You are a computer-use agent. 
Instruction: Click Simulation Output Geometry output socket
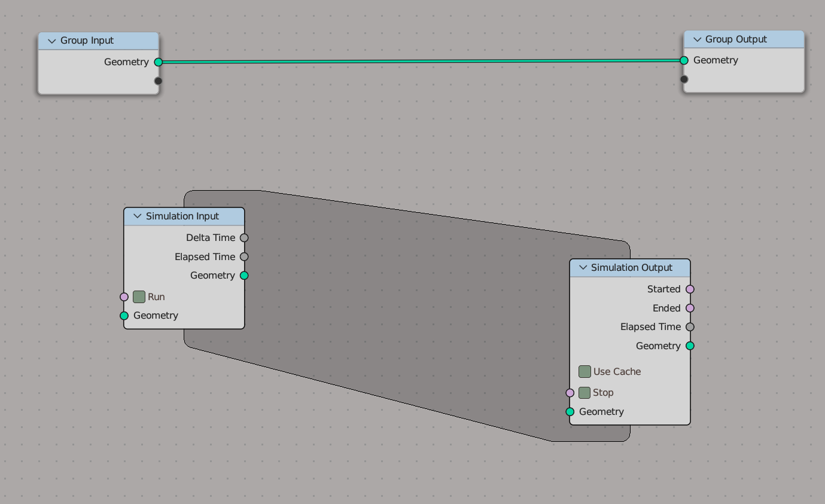(690, 346)
